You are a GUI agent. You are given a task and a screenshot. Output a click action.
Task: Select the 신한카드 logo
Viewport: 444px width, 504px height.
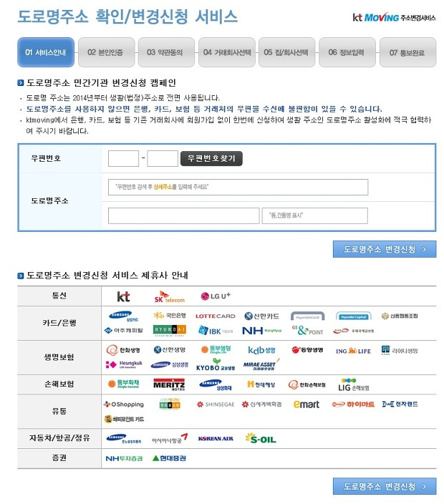pyautogui.click(x=261, y=316)
